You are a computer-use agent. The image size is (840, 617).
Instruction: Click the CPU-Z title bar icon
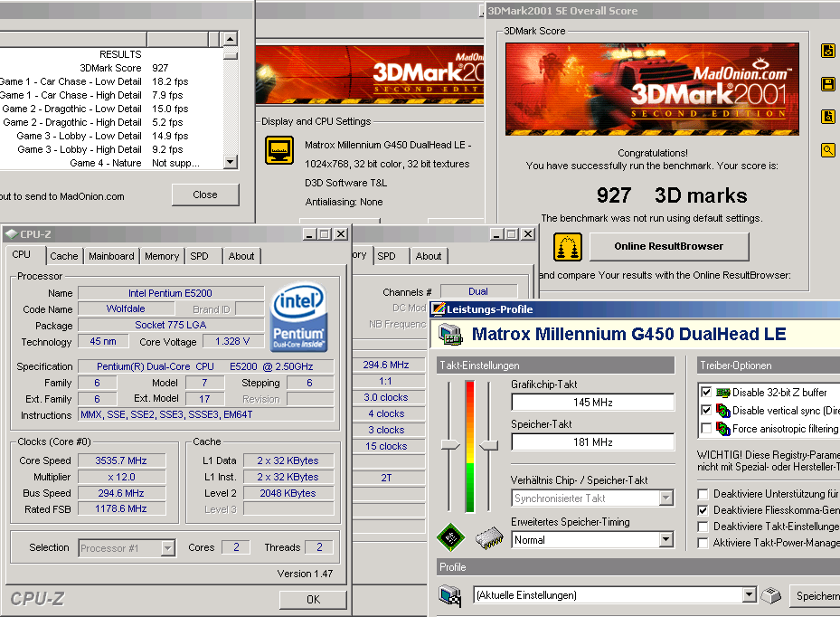11,233
